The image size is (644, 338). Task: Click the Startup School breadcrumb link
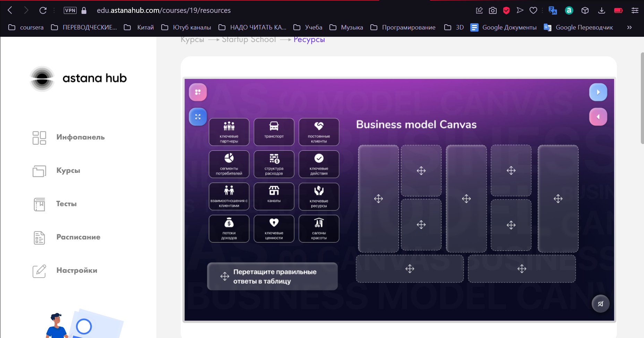pyautogui.click(x=249, y=40)
